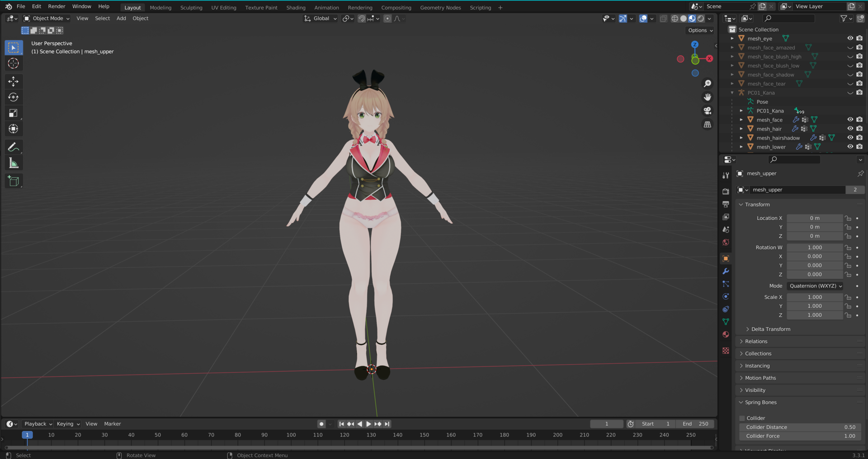Open the rotation Mode Quaternion dropdown
The image size is (868, 459).
click(x=816, y=286)
